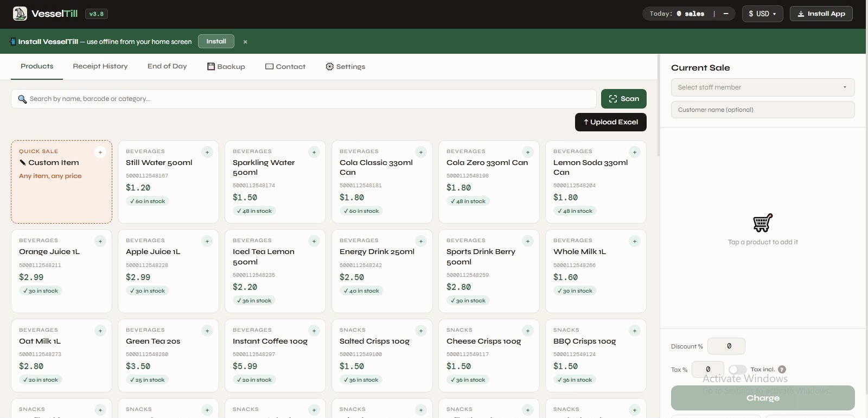Click 'Any item, any price' text
This screenshot has height=418, width=868.
click(x=50, y=176)
